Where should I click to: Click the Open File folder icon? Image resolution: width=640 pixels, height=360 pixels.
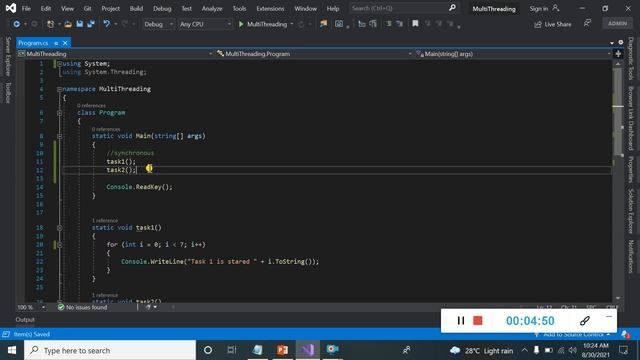point(68,24)
